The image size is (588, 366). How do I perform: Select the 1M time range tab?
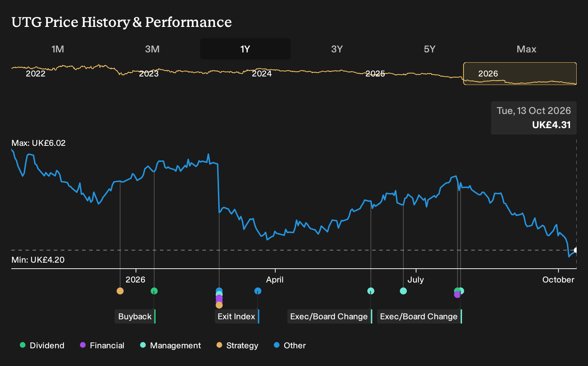click(x=58, y=49)
